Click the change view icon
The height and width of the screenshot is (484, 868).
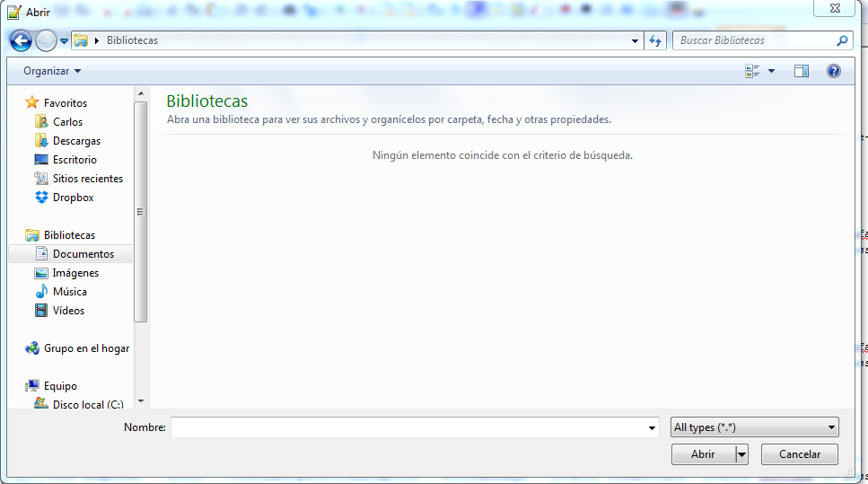tap(752, 71)
